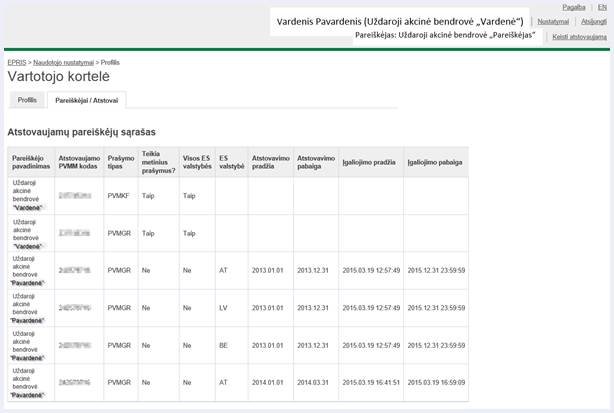Click Įgaliojimo pabaiga column header
This screenshot has height=413, width=614.
tap(436, 162)
